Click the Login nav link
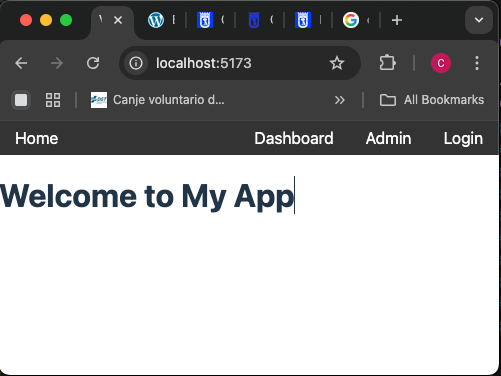 coord(463,138)
